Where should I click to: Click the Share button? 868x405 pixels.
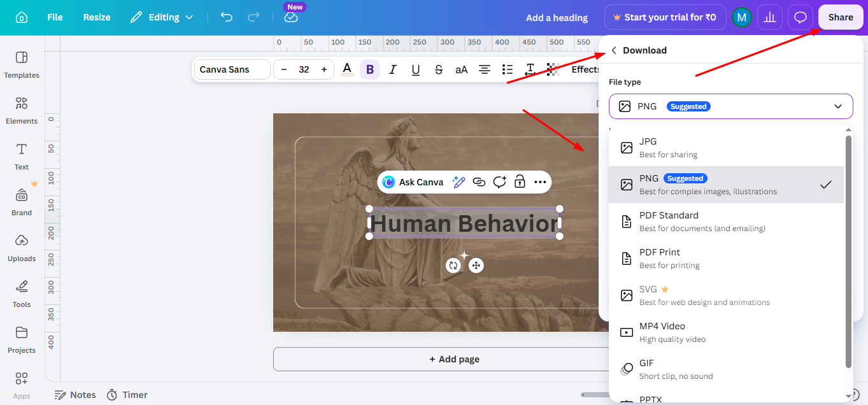point(841,17)
